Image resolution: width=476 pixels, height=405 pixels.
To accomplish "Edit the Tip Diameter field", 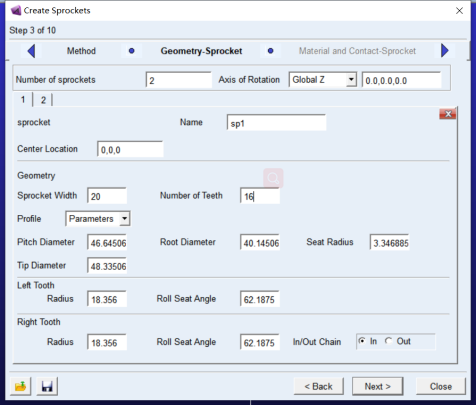I will click(107, 265).
